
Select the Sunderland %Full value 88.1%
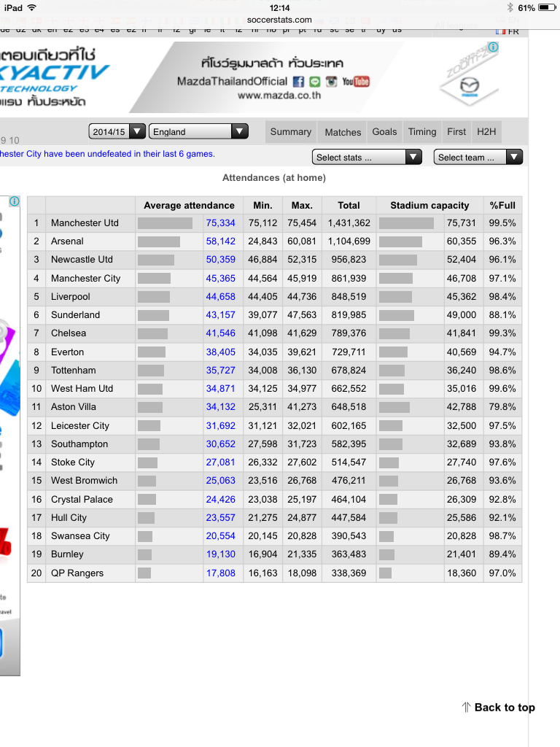(502, 315)
